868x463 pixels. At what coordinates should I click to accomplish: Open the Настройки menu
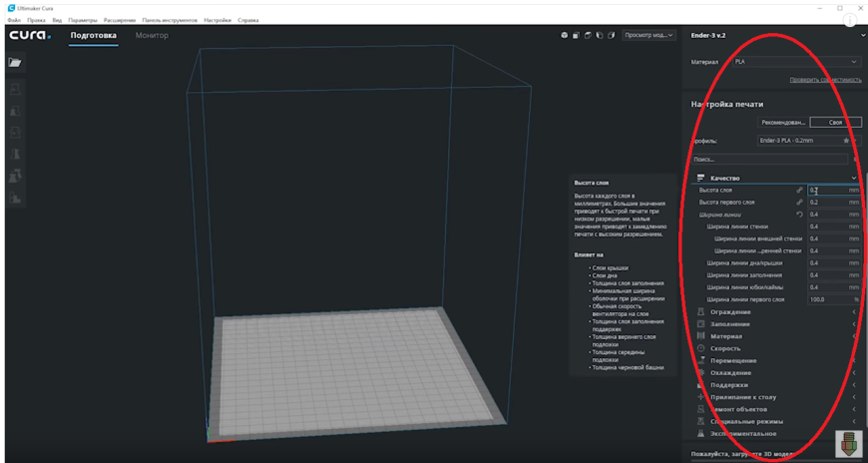[217, 20]
